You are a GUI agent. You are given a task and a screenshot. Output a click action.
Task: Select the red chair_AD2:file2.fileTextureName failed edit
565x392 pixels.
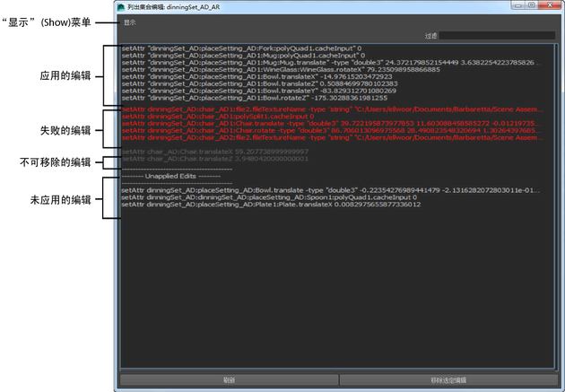point(332,137)
